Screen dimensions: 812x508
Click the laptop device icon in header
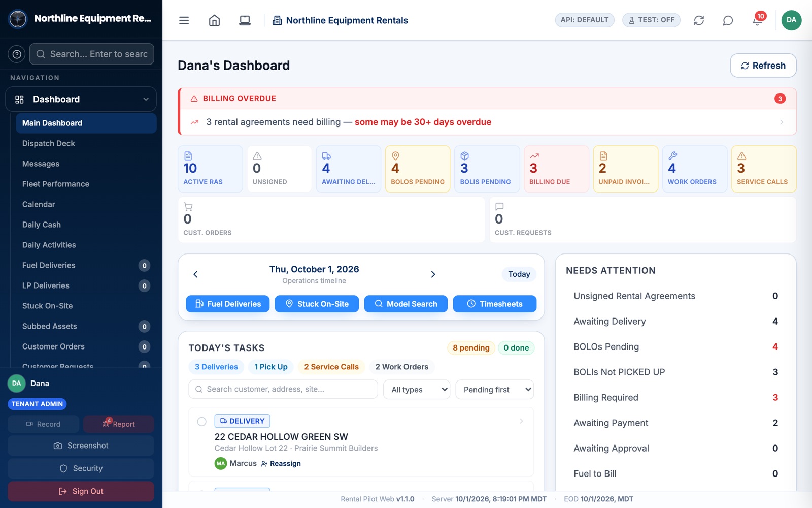pos(245,20)
